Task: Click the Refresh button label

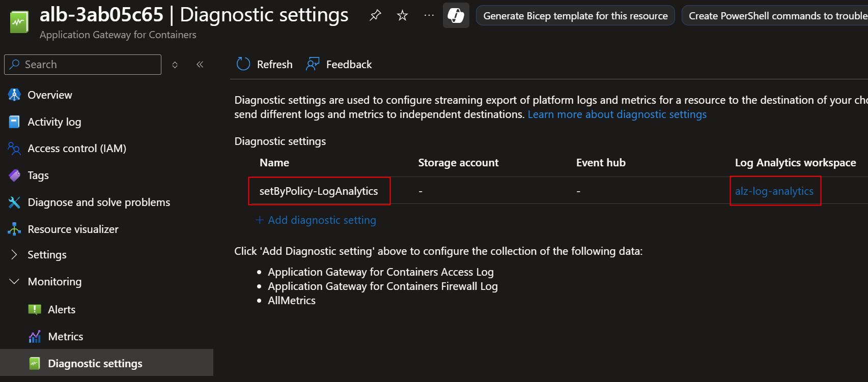Action: click(275, 65)
